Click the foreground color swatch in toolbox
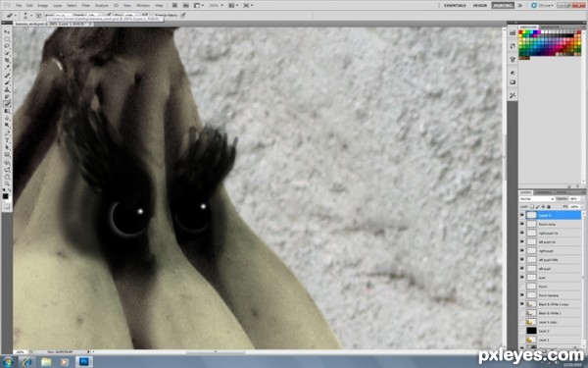This screenshot has height=368, width=588. (x=5, y=196)
